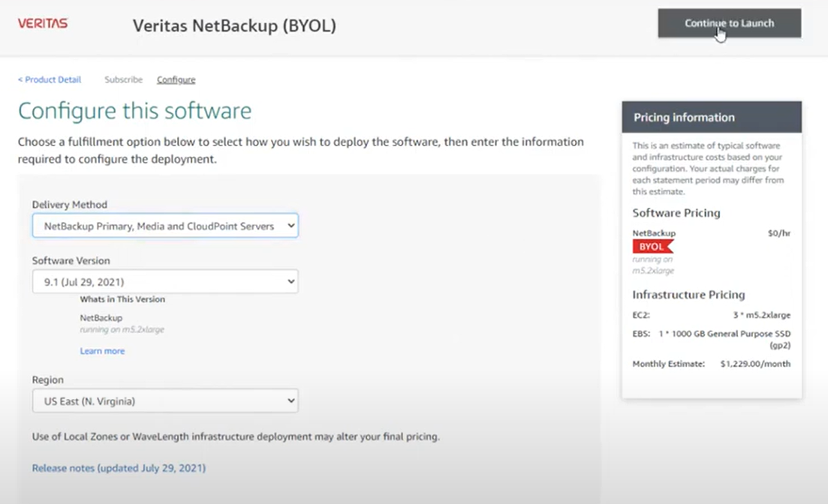The width and height of the screenshot is (828, 504).
Task: Click the Pricing information header
Action: pos(712,117)
